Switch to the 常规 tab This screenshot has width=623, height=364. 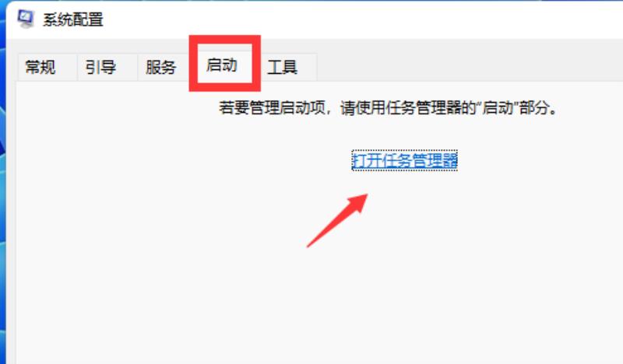click(x=40, y=67)
